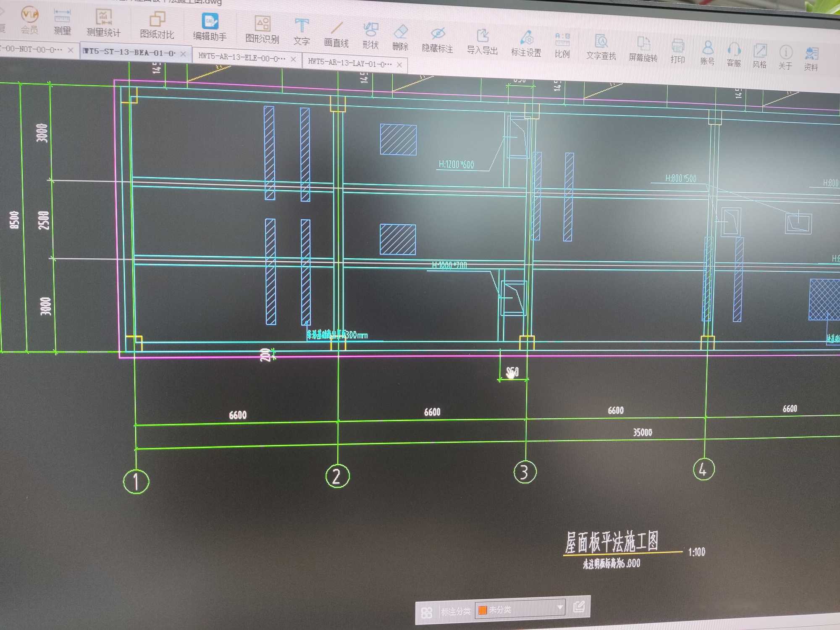Click the 6600 dimension between axes 1 and 2
Screen dimensions: 840x630
point(238,415)
